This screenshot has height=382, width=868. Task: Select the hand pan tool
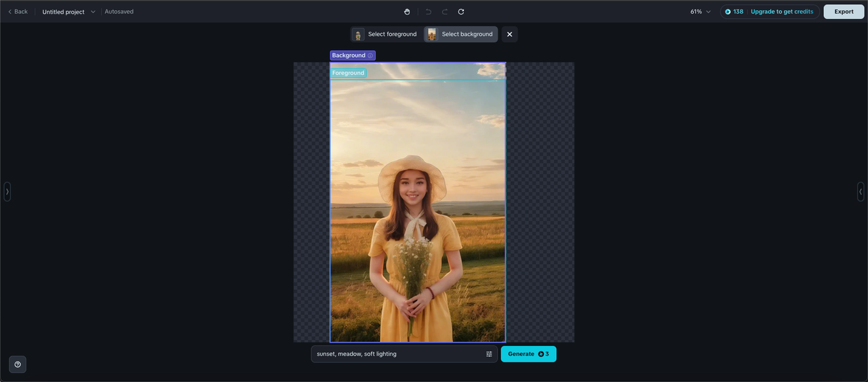pyautogui.click(x=407, y=12)
